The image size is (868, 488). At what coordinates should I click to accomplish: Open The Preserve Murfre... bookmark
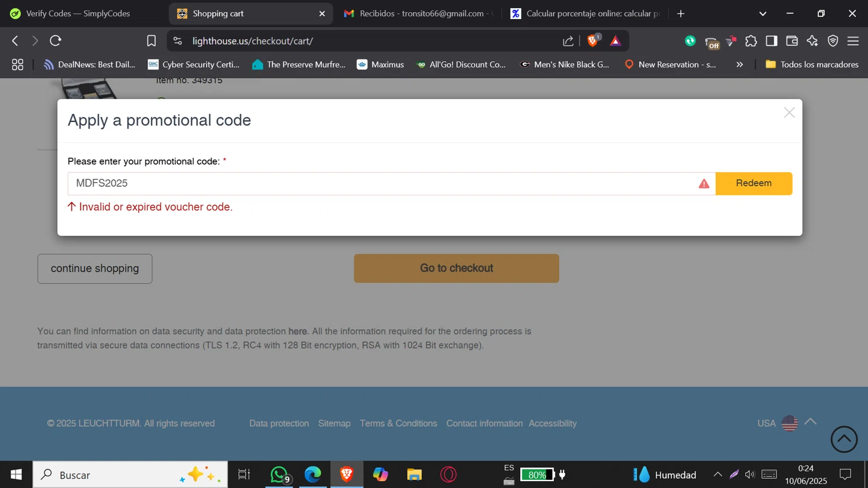299,65
